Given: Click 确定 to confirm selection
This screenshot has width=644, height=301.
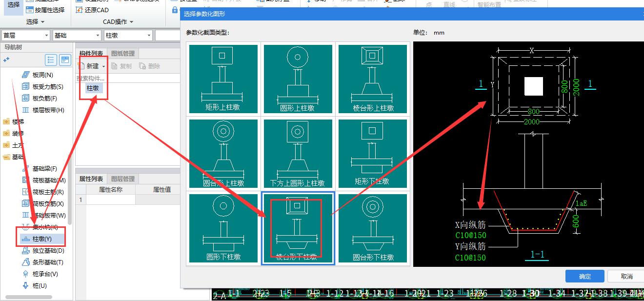Looking at the screenshot, I should (585, 276).
